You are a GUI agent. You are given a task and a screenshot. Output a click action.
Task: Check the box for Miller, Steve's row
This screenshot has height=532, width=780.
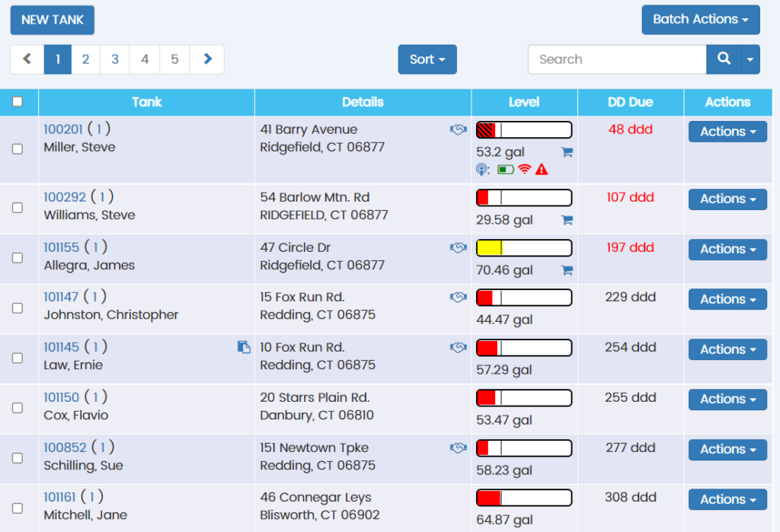coord(18,149)
